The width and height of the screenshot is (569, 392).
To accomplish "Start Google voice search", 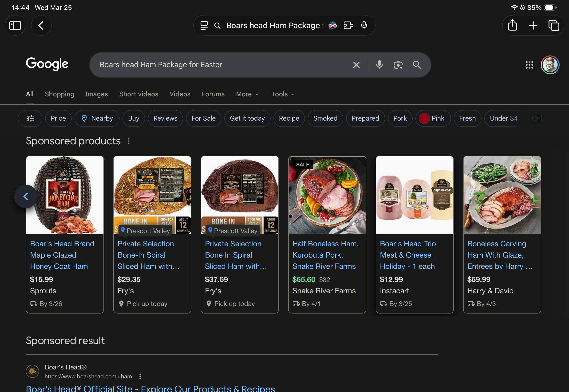I will click(379, 65).
